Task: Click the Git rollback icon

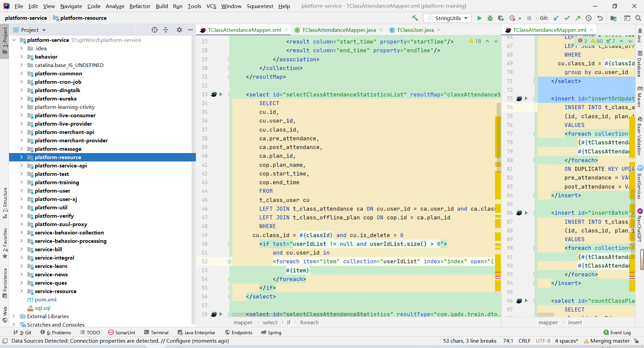Action: (x=600, y=18)
